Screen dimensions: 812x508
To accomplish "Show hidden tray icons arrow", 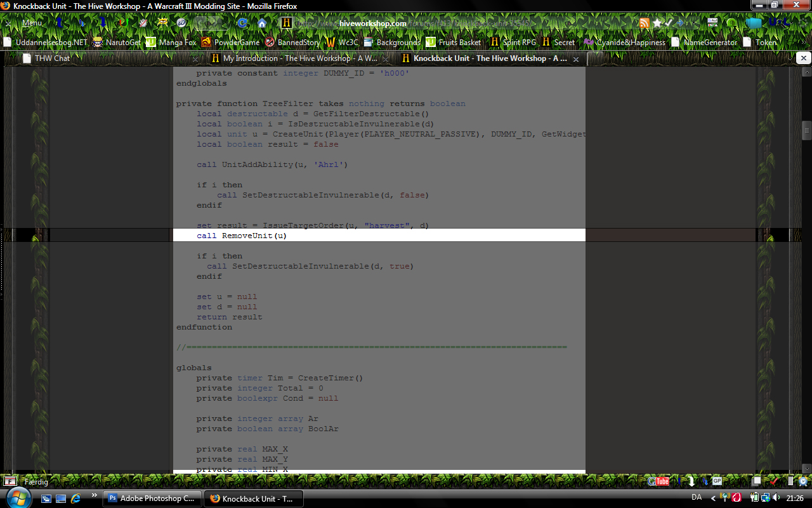I will (714, 498).
